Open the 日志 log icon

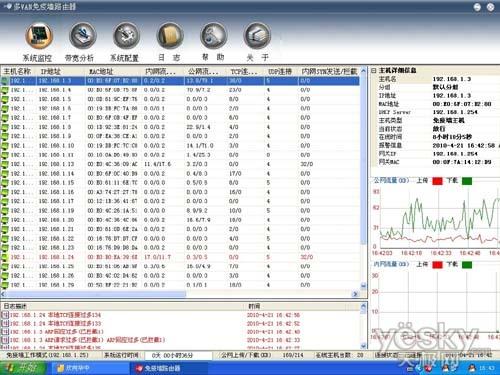(x=170, y=35)
